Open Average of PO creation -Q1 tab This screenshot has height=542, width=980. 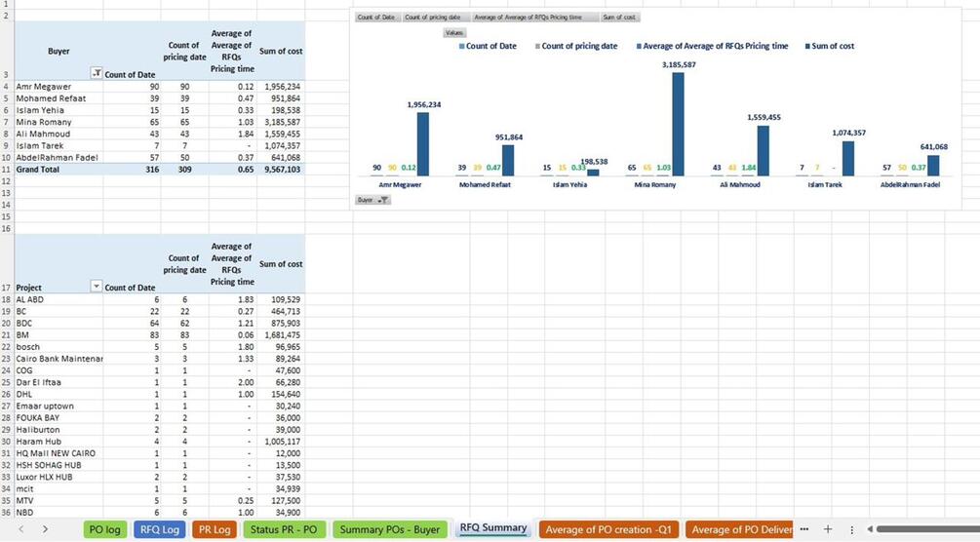tap(608, 529)
